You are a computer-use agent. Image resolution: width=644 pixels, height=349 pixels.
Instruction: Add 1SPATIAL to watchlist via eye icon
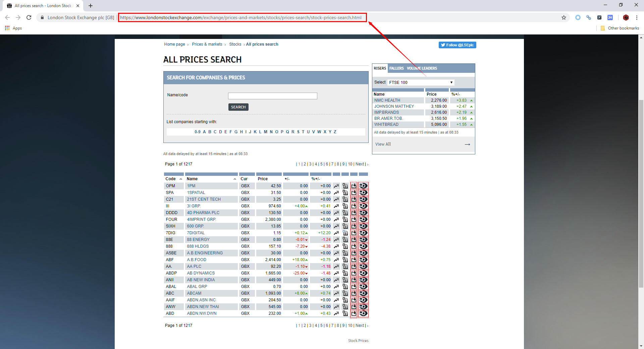pos(363,193)
